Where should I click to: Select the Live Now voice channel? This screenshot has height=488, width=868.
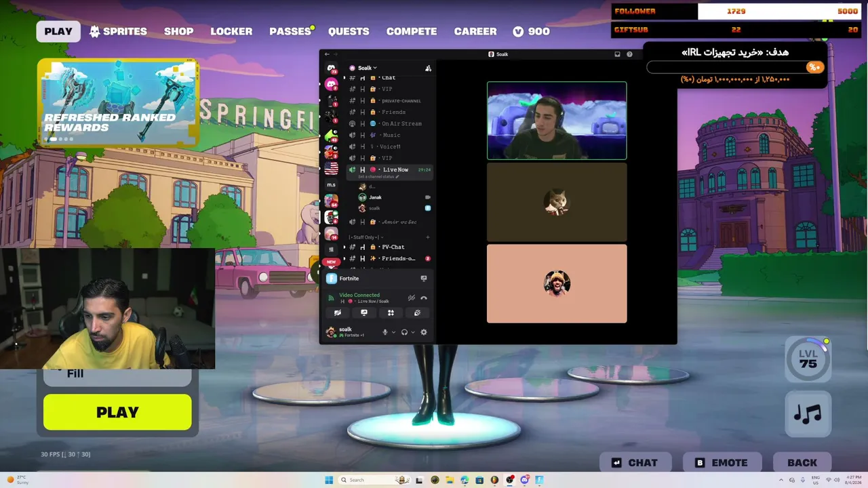click(389, 169)
